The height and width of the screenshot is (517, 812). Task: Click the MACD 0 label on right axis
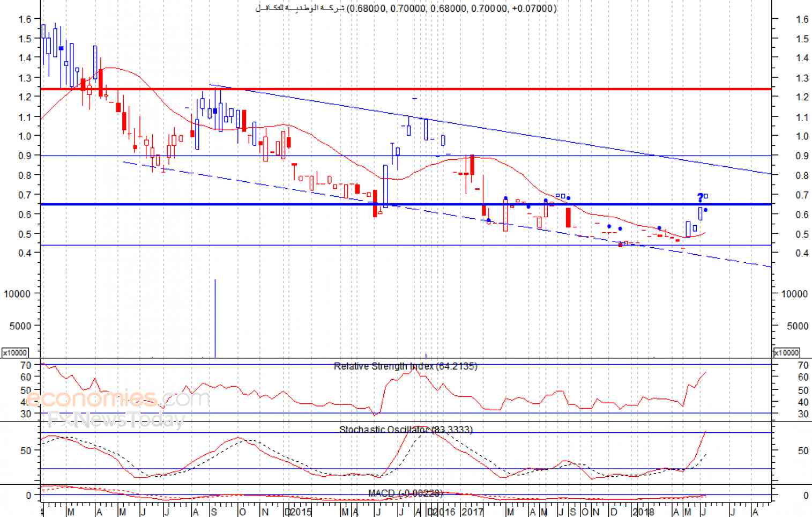tap(806, 496)
